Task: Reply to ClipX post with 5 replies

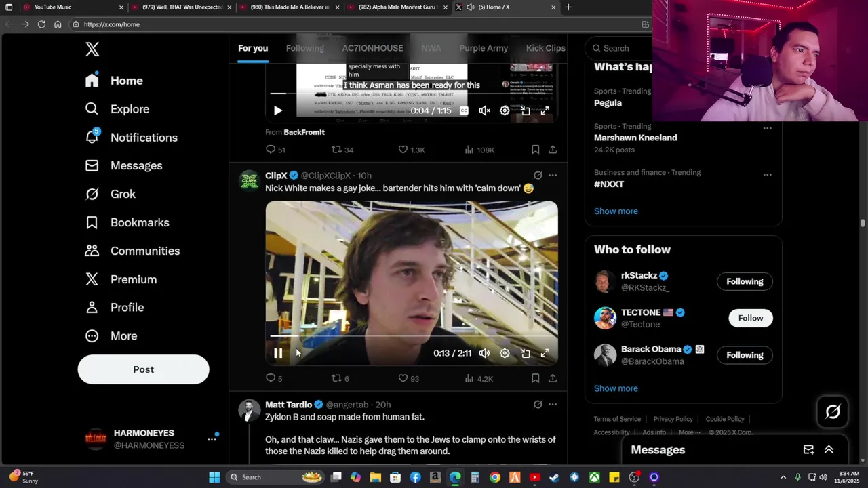Action: (x=274, y=378)
